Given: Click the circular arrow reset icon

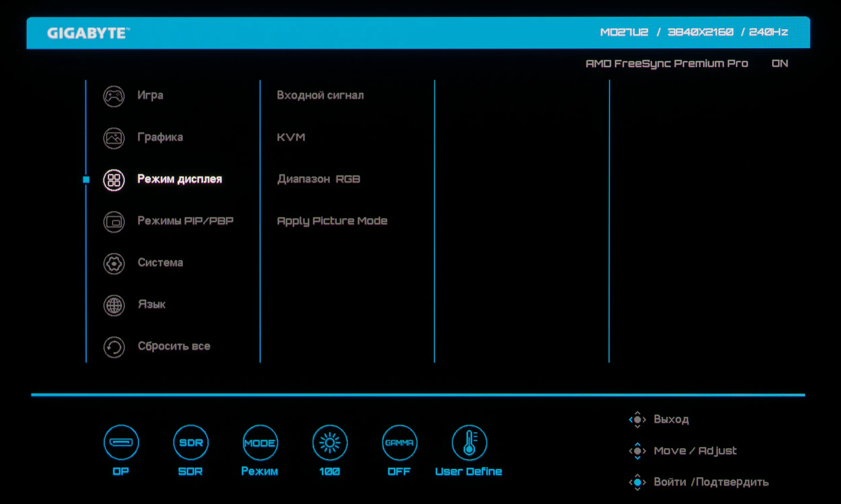Looking at the screenshot, I should coord(114,347).
